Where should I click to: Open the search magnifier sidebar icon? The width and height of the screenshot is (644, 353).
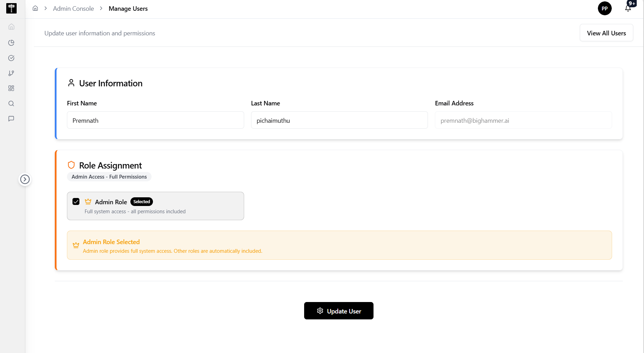pos(11,104)
